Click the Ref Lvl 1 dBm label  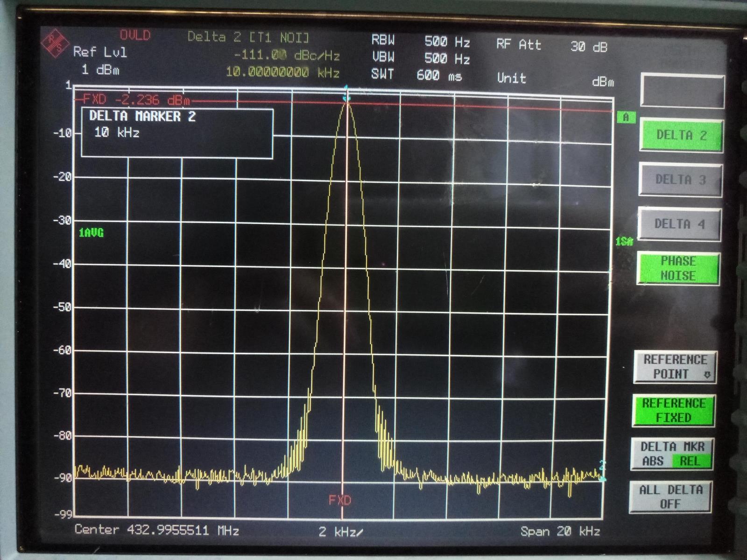pos(99,61)
